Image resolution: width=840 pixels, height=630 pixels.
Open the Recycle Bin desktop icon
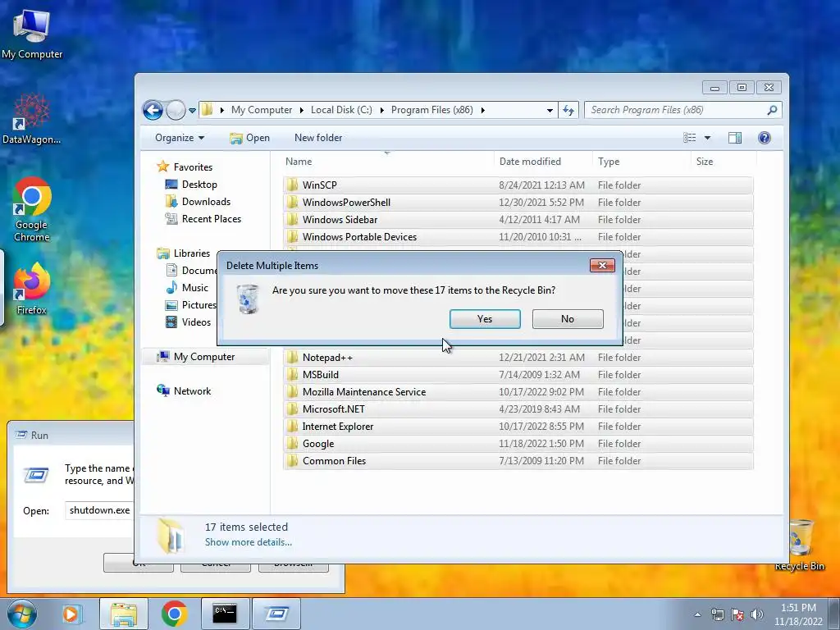pos(799,546)
